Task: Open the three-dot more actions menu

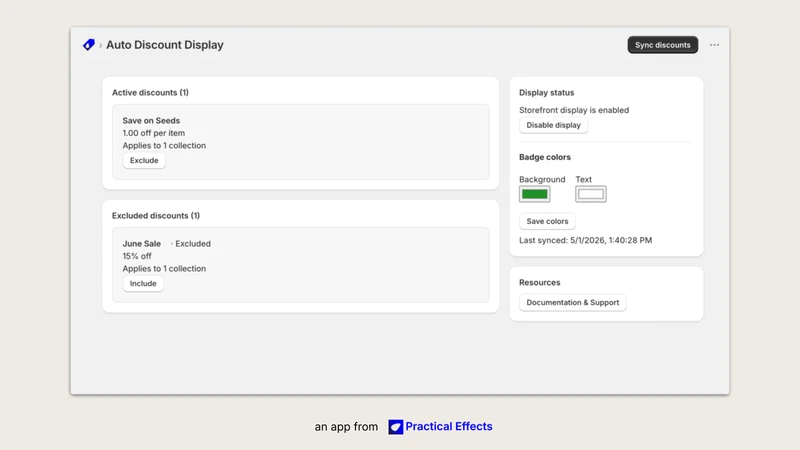Action: 714,45
